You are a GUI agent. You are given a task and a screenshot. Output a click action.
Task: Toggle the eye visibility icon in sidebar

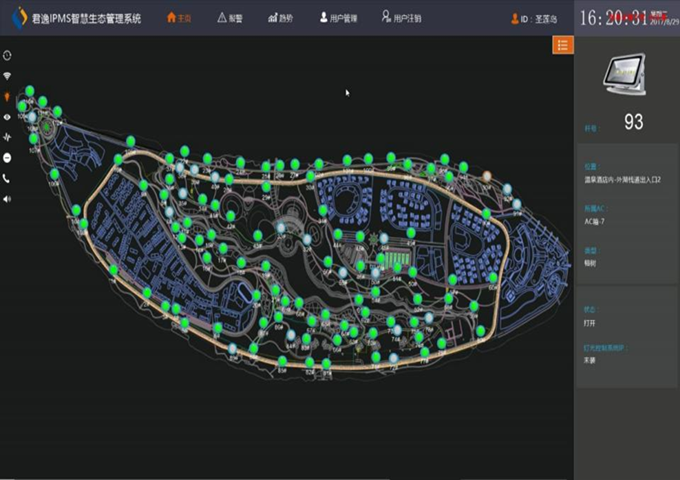click(x=8, y=117)
